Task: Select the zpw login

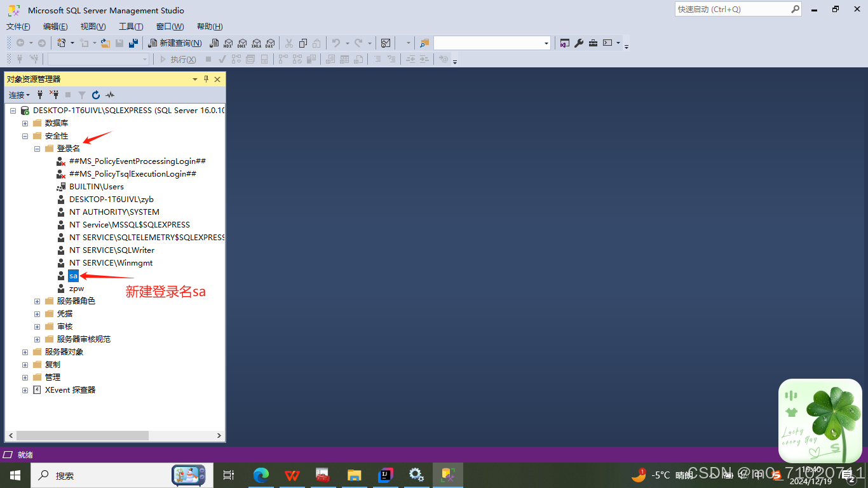Action: (x=76, y=288)
